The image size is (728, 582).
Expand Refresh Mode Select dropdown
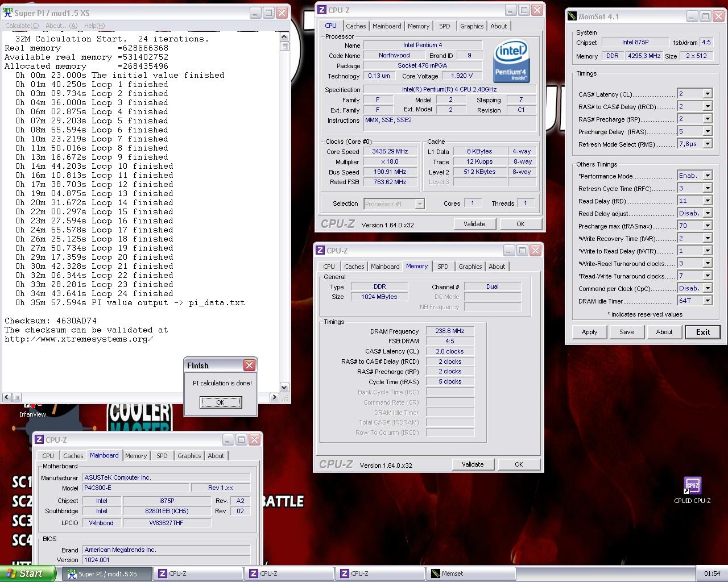click(708, 144)
